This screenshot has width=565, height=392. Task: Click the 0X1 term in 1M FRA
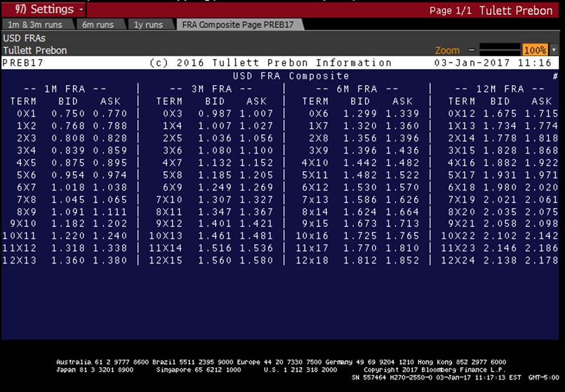click(x=26, y=114)
